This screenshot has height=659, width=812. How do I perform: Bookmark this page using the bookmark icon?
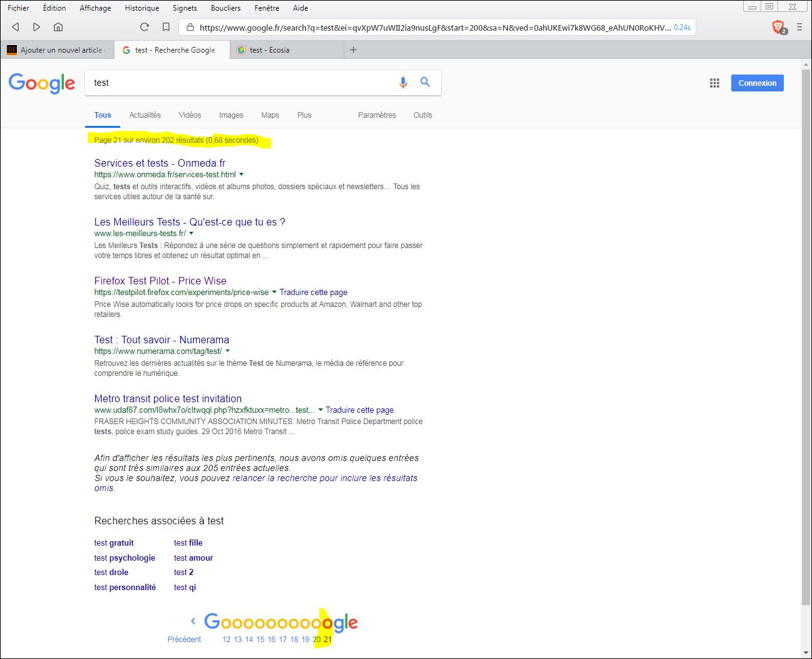[166, 27]
